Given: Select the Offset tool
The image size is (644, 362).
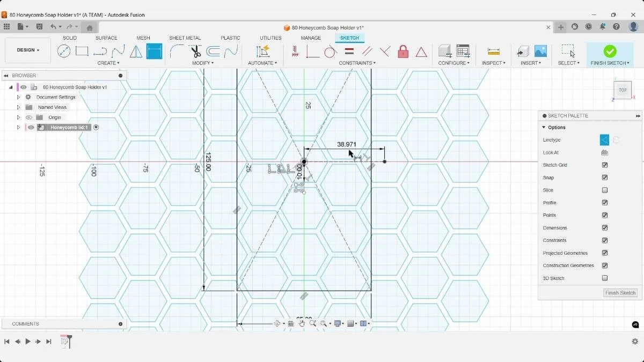Looking at the screenshot, I should [x=213, y=51].
